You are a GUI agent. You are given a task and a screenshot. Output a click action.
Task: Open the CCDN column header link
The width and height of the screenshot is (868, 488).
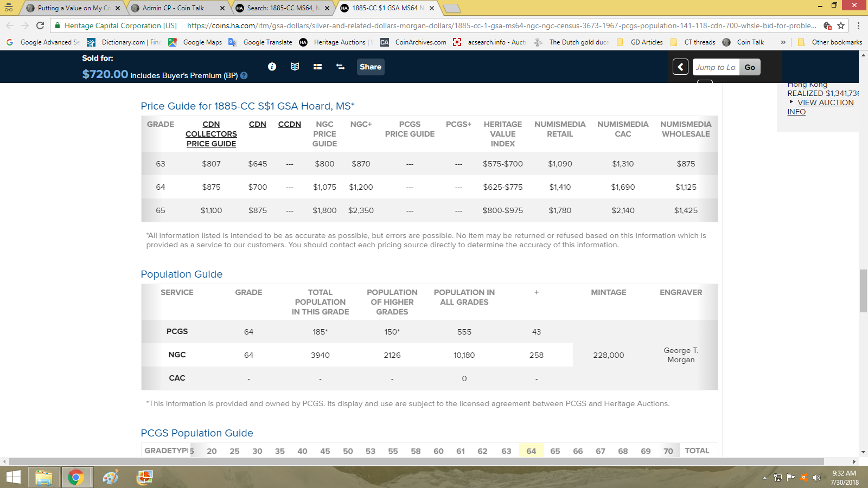(x=290, y=124)
